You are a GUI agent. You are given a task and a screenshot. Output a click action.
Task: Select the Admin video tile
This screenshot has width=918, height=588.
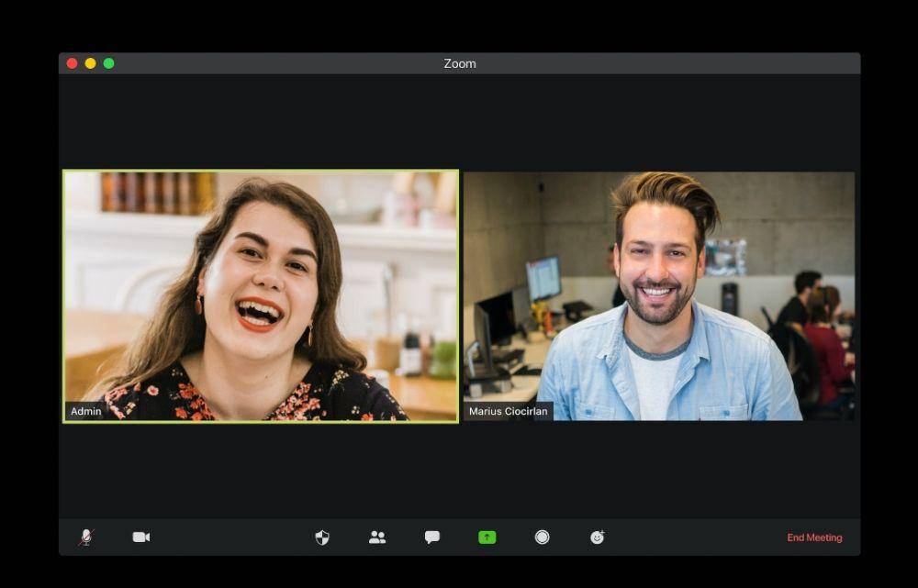tap(261, 296)
